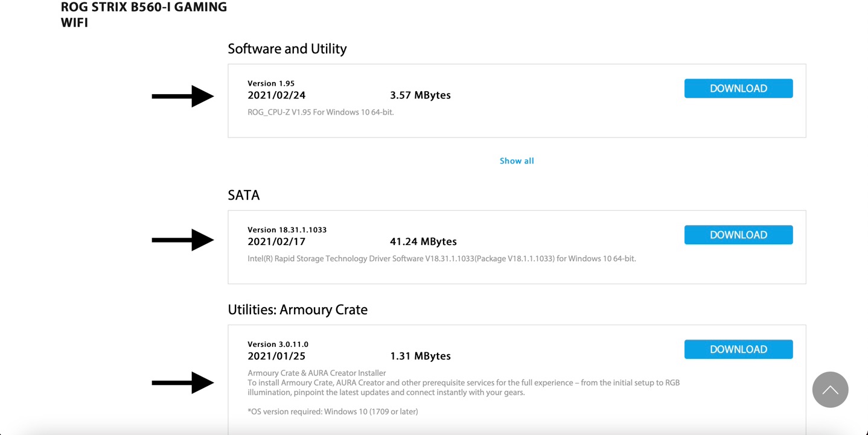Click the black arrow beside ROG_CPU-Z entry
868x435 pixels.
point(182,96)
